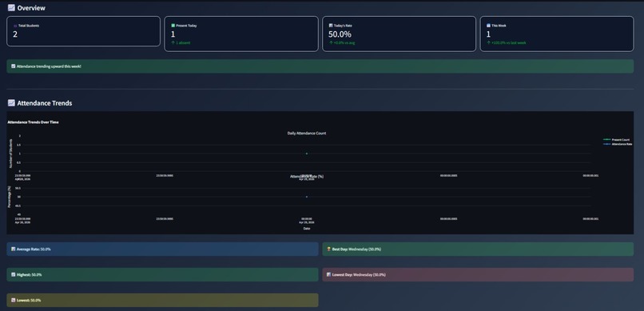Click the Lowest Day: Wednesday (50.0%) text
The height and width of the screenshot is (311, 644).
359,274
